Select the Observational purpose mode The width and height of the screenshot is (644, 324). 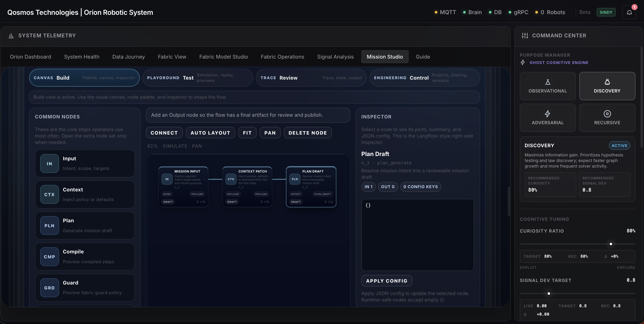click(x=548, y=86)
